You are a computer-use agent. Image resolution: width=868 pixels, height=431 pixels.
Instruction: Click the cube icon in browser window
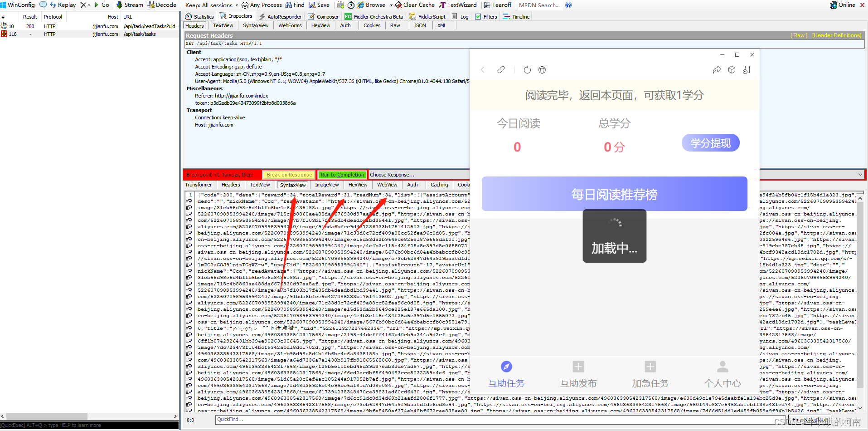point(732,70)
